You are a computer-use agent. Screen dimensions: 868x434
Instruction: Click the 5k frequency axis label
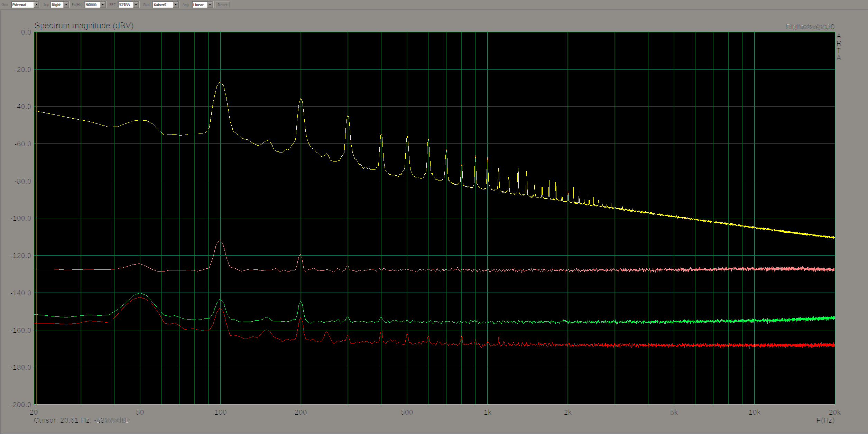[674, 412]
